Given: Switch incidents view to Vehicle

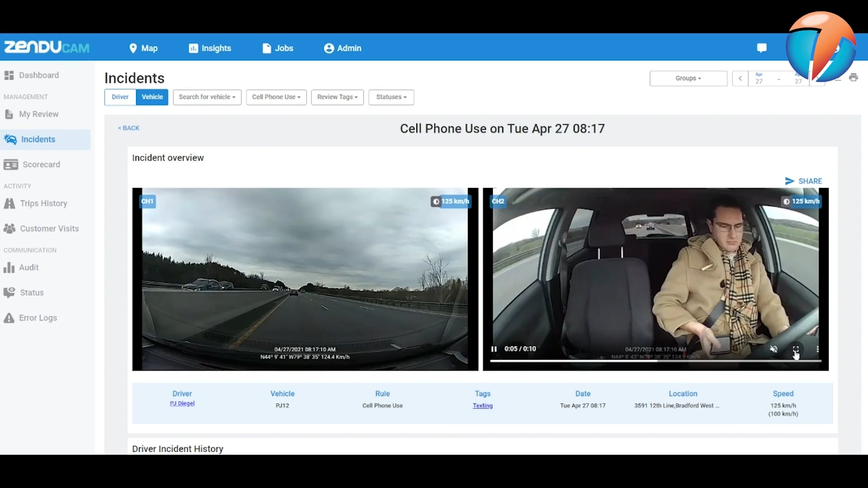Looking at the screenshot, I should [x=152, y=97].
